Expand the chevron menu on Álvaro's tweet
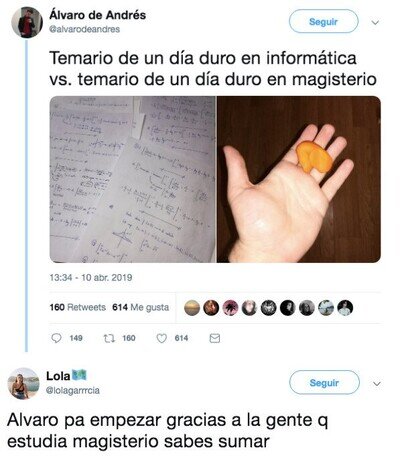Screen dimensions: 400x462 pos(375,23)
